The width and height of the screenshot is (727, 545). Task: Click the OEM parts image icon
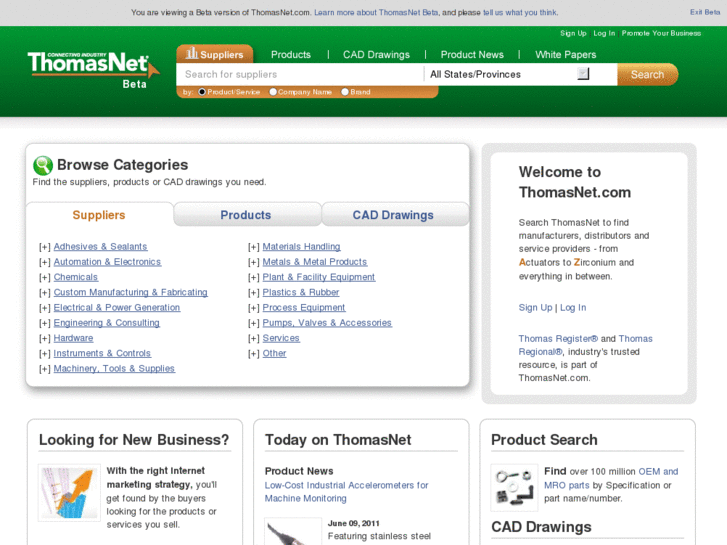514,487
